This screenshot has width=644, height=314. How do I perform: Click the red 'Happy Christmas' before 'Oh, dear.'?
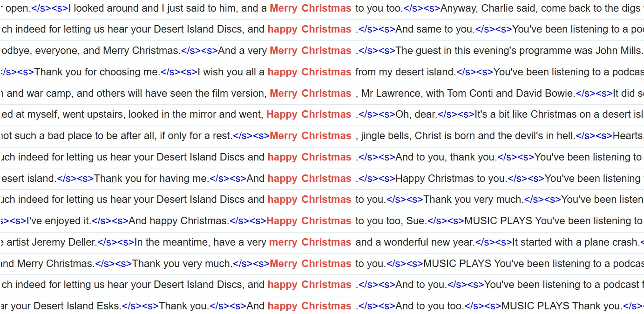[x=309, y=114]
